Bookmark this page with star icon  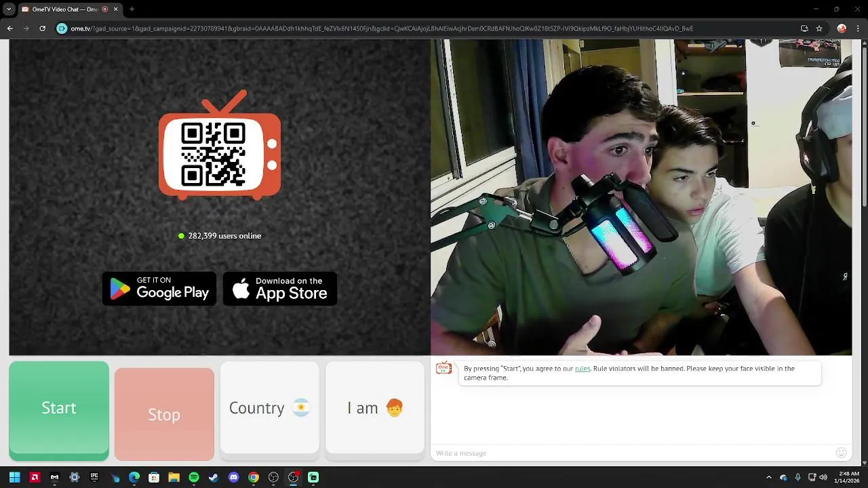coord(819,28)
